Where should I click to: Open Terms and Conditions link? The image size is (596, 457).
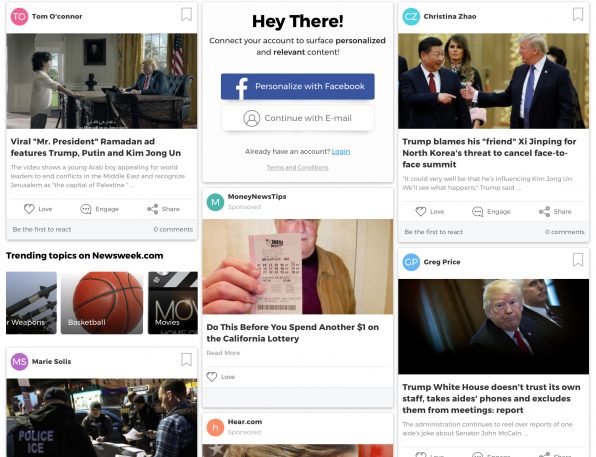(298, 168)
